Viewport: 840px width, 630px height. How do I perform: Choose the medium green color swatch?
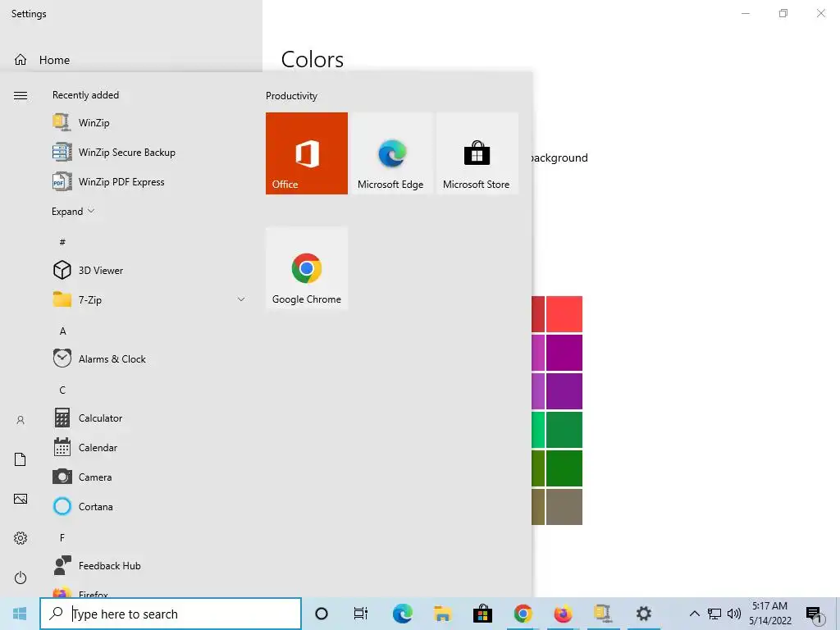pyautogui.click(x=564, y=430)
